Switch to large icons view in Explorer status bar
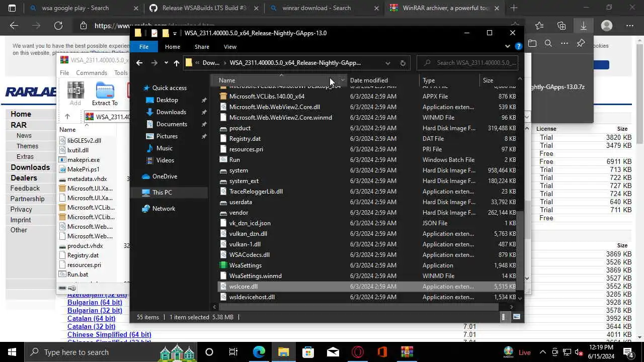 [516, 317]
